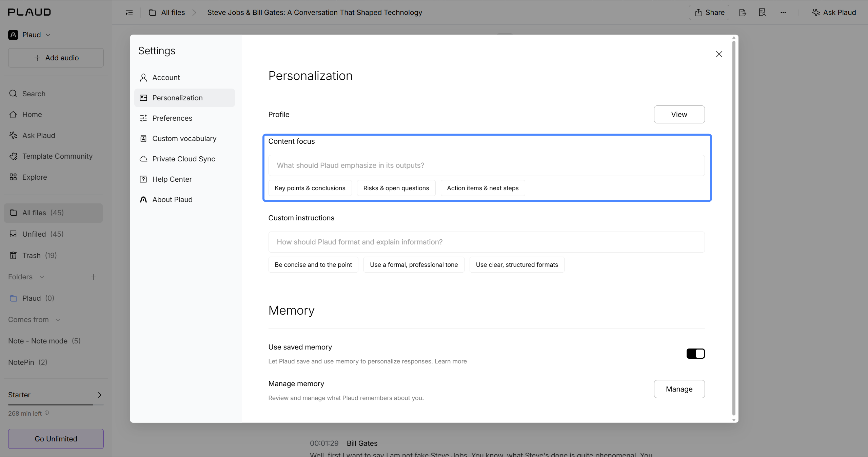Click the Add audio button
This screenshot has height=457, width=868.
[x=56, y=58]
